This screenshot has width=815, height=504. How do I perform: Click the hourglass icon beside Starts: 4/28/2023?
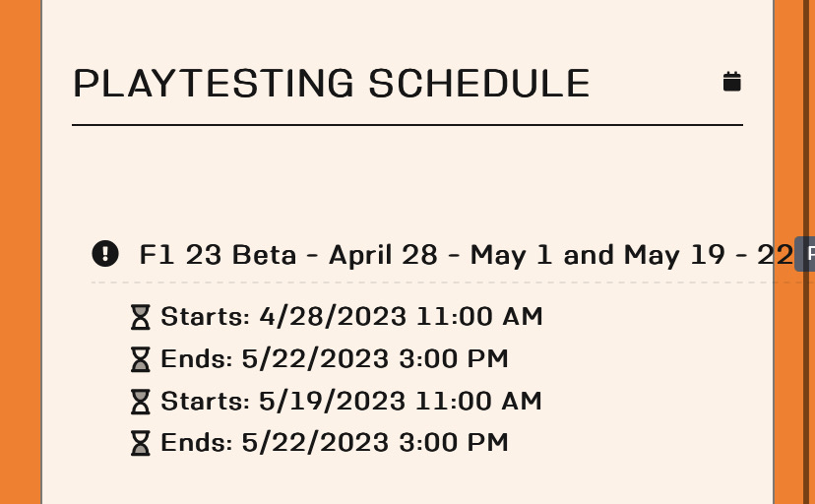(142, 317)
